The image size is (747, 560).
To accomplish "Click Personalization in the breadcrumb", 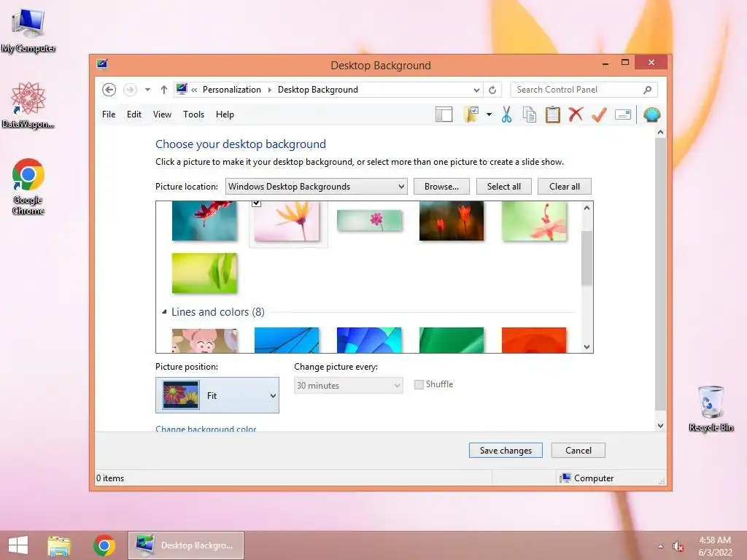I will tap(231, 90).
